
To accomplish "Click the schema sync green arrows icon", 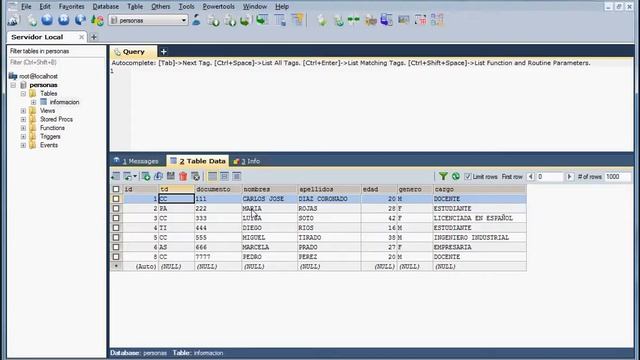I will [x=353, y=20].
